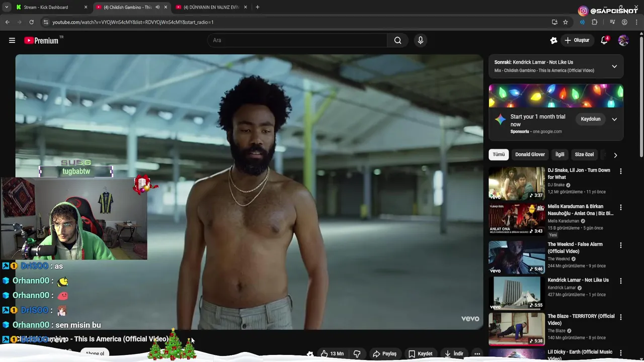Open options for False Alarm video

(620, 245)
